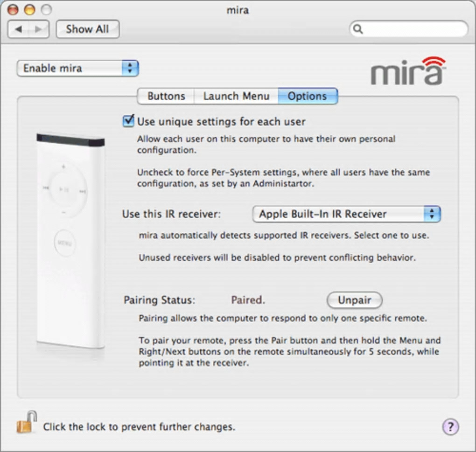Click 'Click the lock to prevent further changes.' text
The image size is (476, 452).
(139, 427)
